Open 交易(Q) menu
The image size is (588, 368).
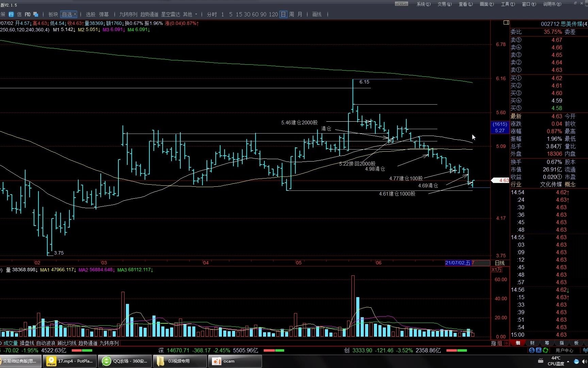(x=444, y=4)
